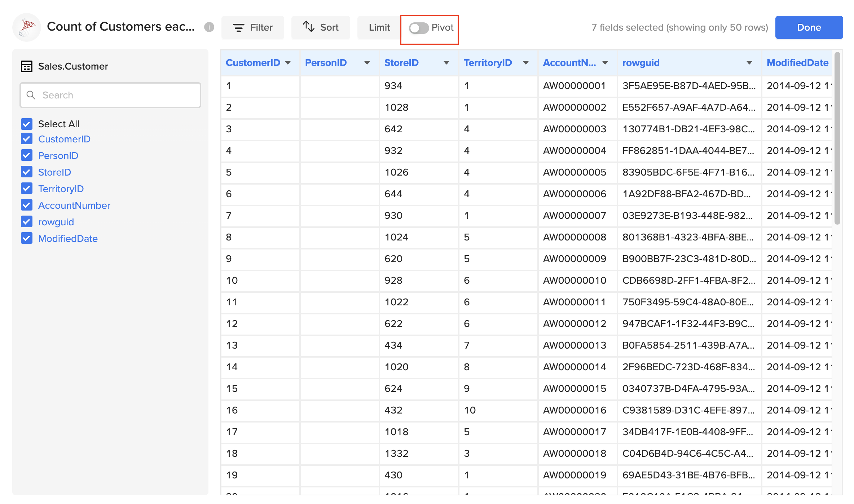The width and height of the screenshot is (854, 504).
Task: Open the StoreID column dropdown
Action: (x=446, y=62)
